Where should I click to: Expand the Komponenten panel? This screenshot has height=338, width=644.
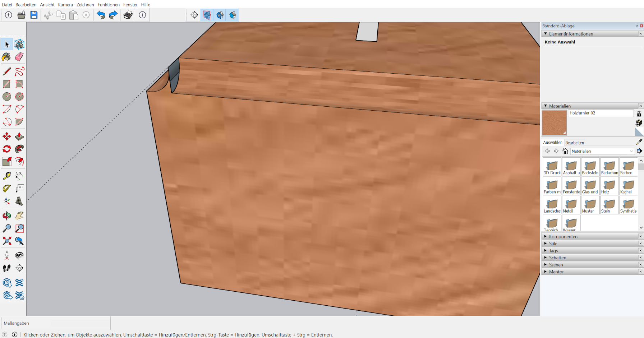pyautogui.click(x=563, y=237)
